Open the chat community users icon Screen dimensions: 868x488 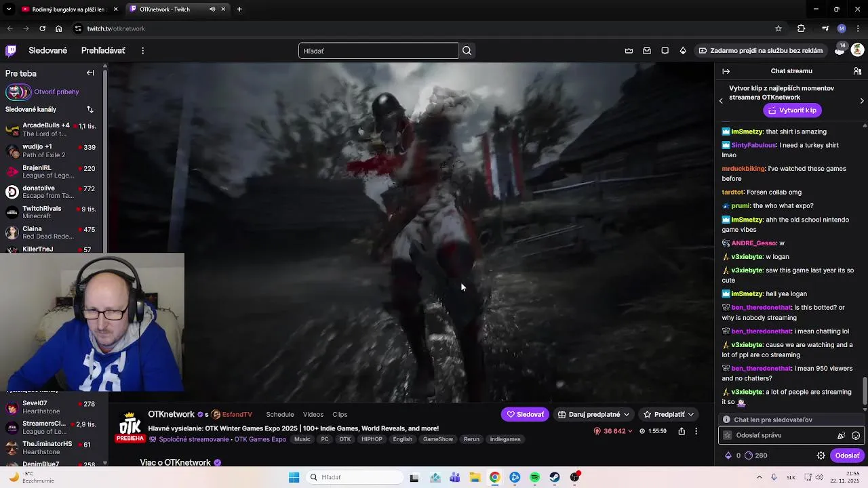click(857, 71)
